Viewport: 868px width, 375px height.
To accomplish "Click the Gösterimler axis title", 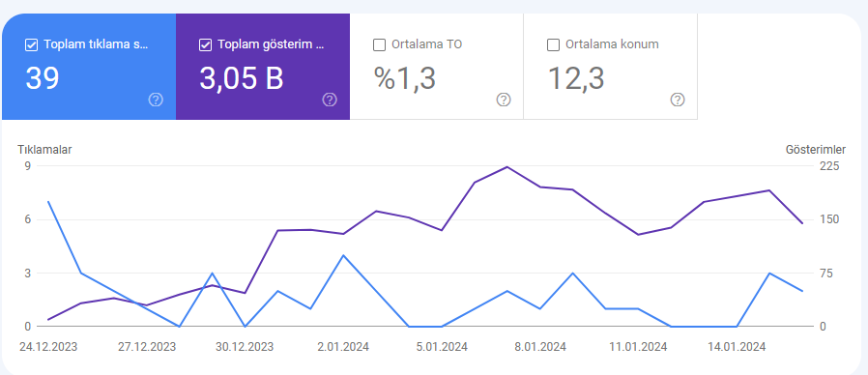I will [x=816, y=150].
